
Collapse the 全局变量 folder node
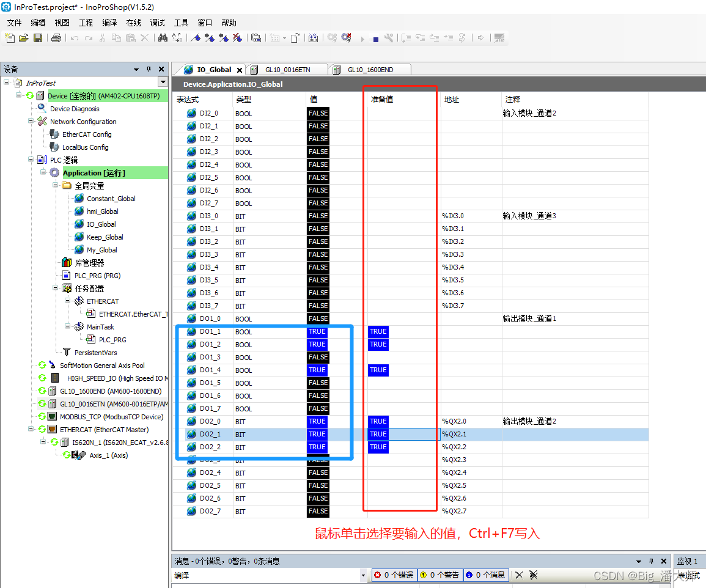point(55,185)
